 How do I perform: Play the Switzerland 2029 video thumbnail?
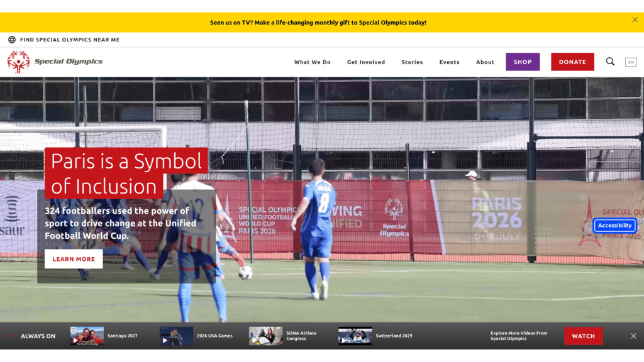coord(355,336)
